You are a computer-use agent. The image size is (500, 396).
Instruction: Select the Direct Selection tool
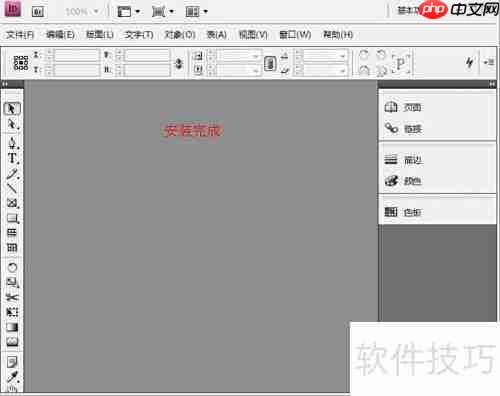12,124
